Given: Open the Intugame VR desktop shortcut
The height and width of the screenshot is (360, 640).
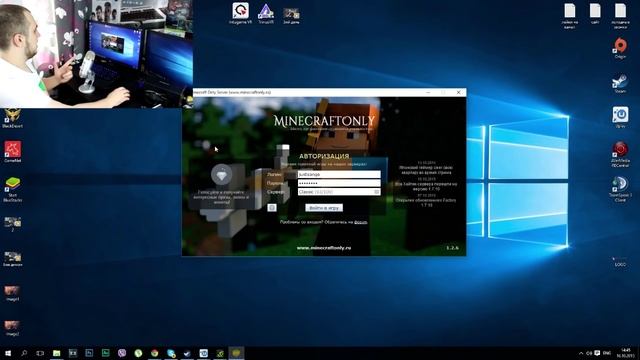Looking at the screenshot, I should [x=240, y=12].
